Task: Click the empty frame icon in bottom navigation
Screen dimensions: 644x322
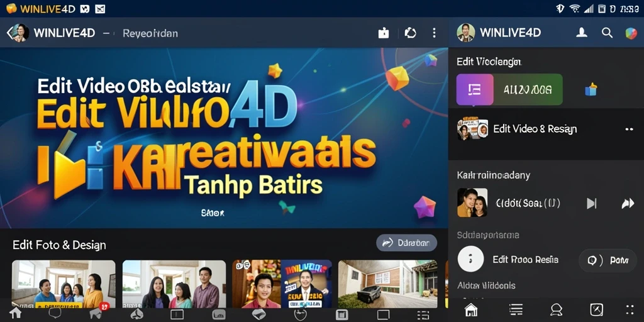Action: (x=383, y=315)
